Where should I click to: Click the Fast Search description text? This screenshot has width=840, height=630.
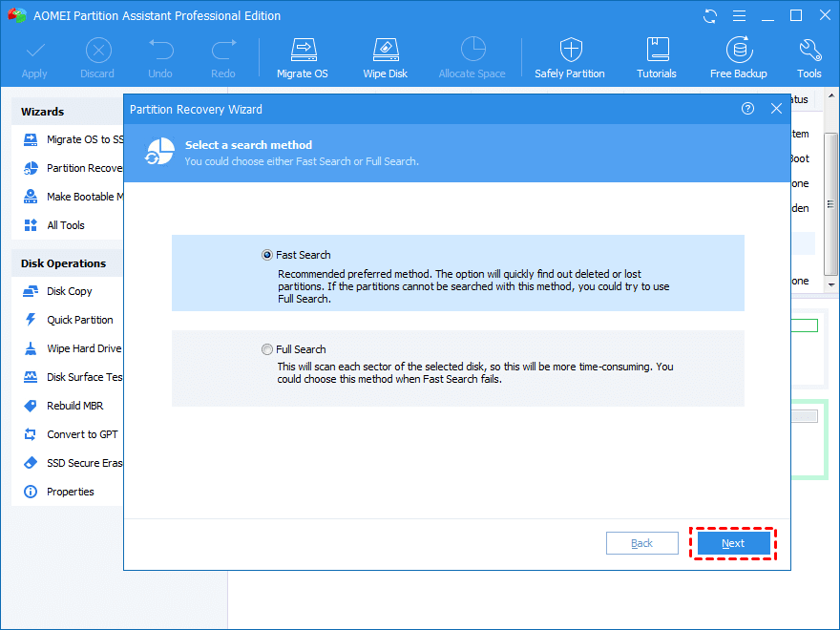click(x=473, y=286)
